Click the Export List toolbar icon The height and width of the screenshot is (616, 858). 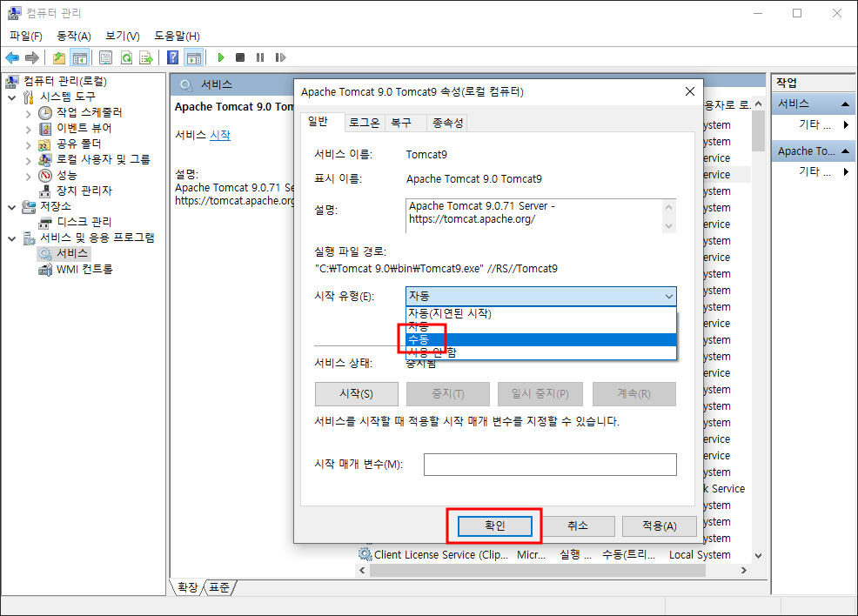(146, 57)
